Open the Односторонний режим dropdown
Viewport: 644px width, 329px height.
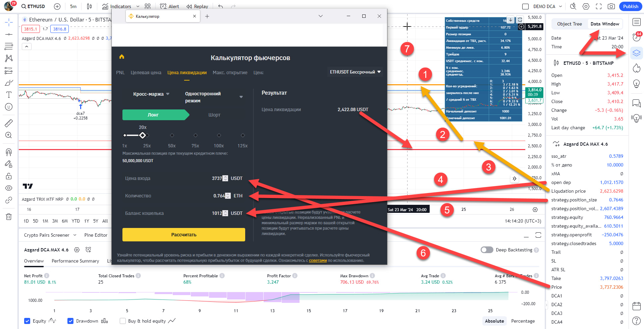pos(214,97)
